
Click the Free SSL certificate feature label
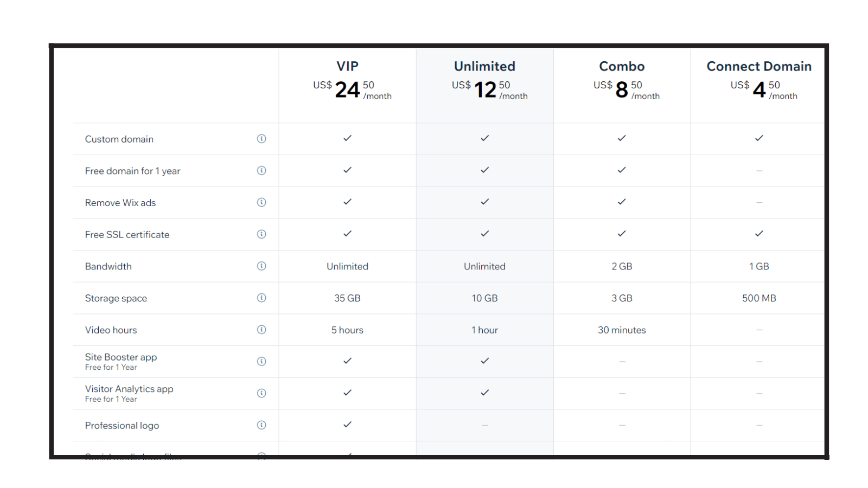pyautogui.click(x=127, y=235)
